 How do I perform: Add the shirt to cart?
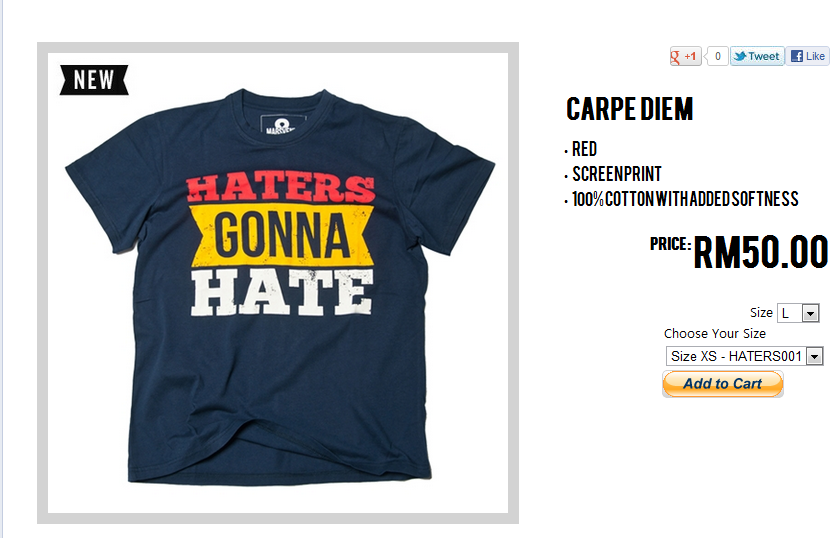point(722,384)
